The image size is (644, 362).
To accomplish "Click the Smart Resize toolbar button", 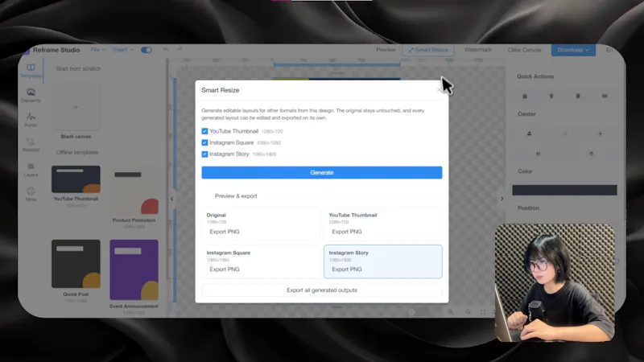I will (428, 50).
